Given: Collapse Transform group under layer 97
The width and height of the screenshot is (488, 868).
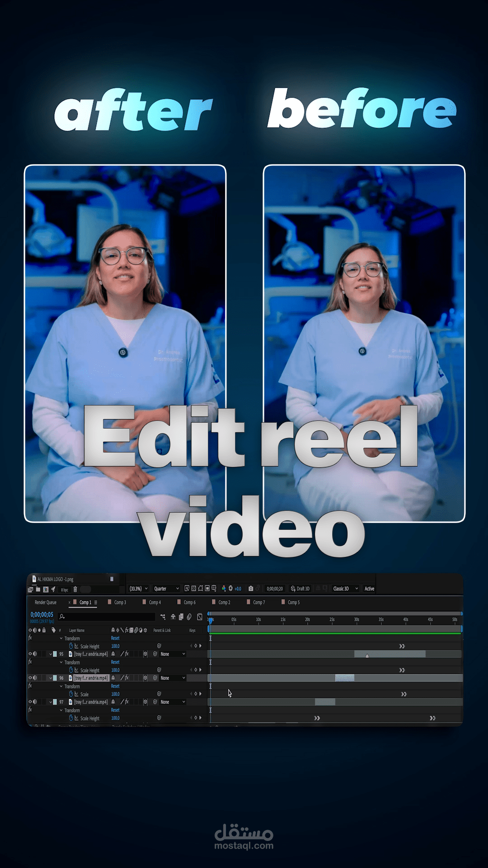Looking at the screenshot, I should 61,710.
